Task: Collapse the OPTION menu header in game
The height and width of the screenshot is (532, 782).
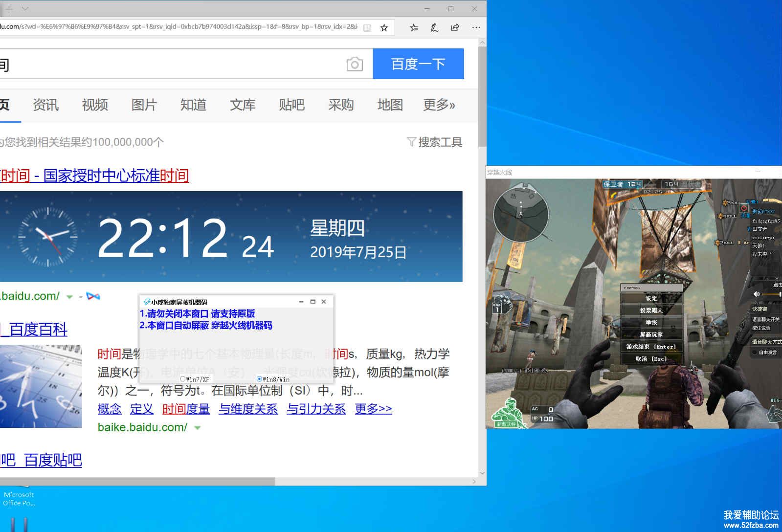Action: [651, 288]
